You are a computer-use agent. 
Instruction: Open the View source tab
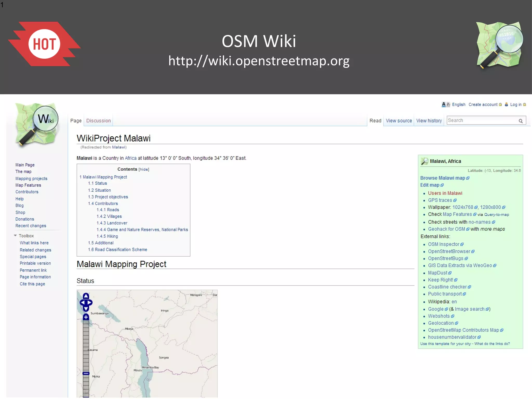click(399, 121)
